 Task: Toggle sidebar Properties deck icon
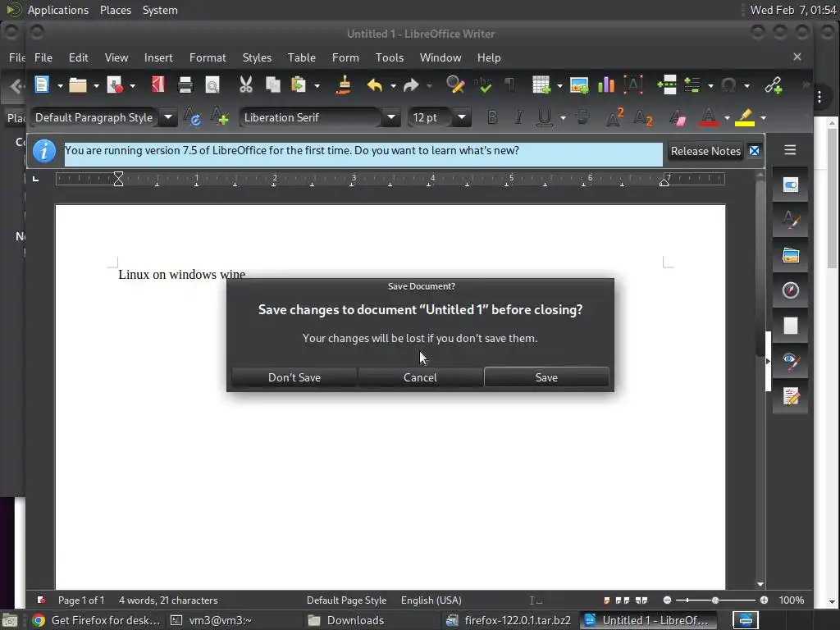coord(791,185)
